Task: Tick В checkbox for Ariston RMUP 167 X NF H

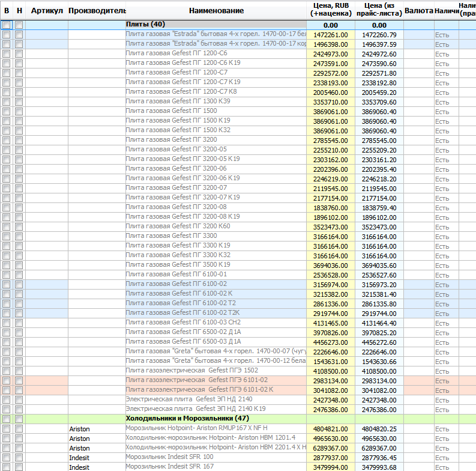Action: click(x=7, y=429)
